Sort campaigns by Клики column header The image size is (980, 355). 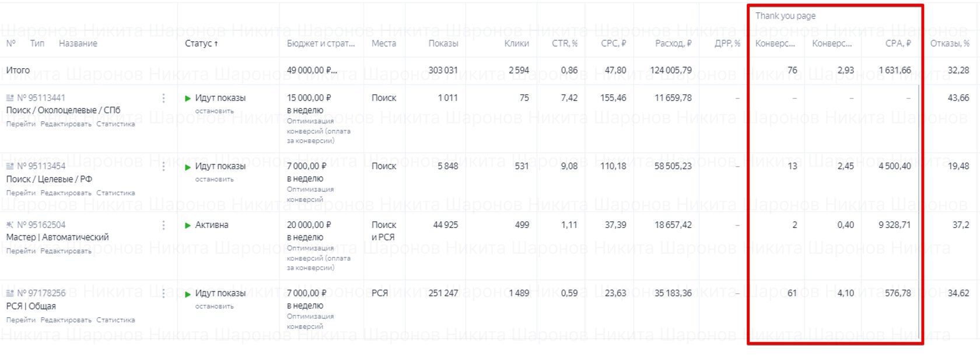(516, 44)
